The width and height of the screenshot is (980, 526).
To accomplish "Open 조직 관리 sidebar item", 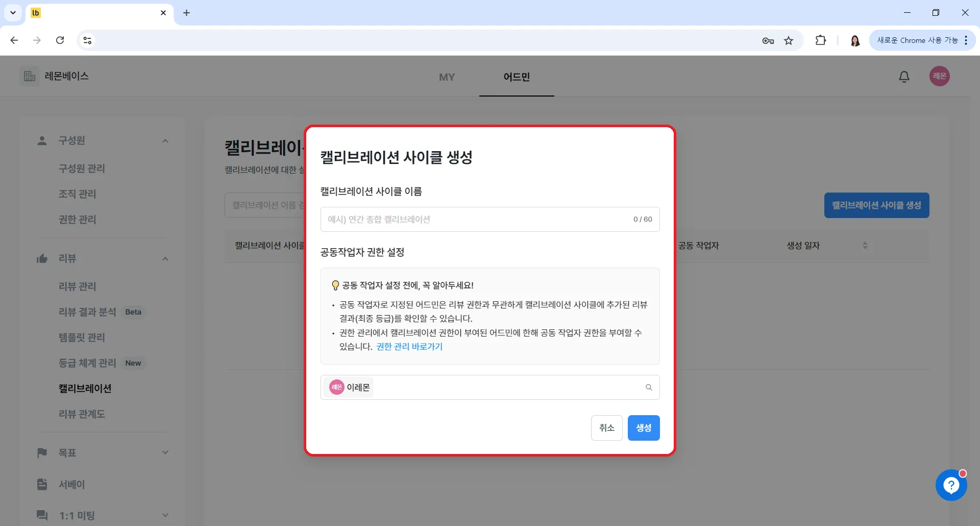I will [77, 194].
